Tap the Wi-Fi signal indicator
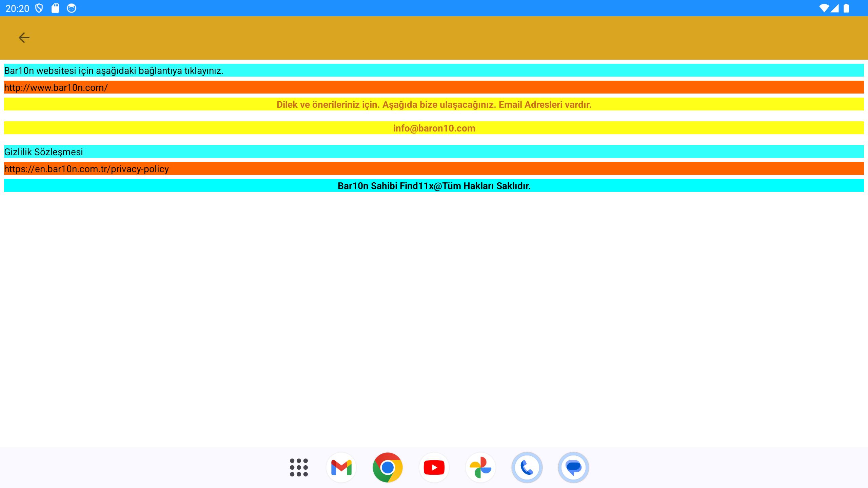Viewport: 868px width, 488px height. (824, 8)
